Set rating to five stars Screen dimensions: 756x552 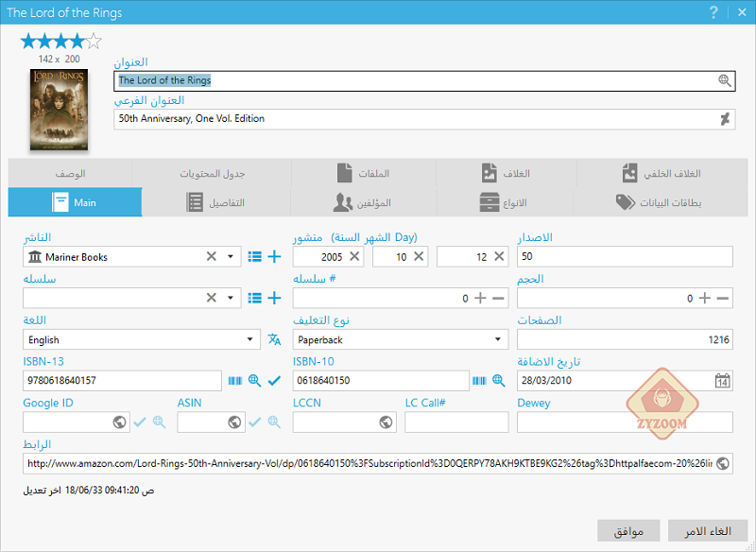click(94, 42)
